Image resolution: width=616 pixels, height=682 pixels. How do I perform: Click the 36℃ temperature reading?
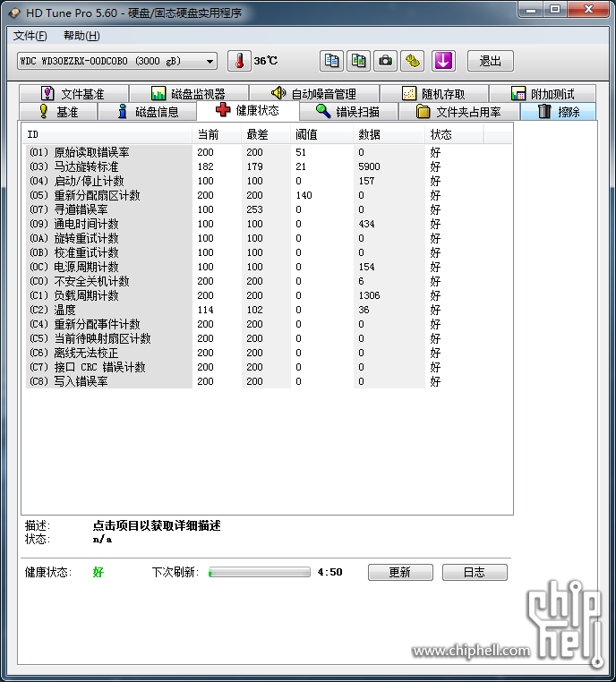coord(266,61)
